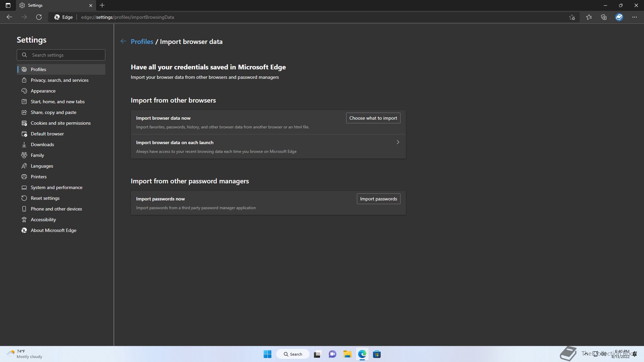Click the Accessibility icon in sidebar
Screen dimensions: 644x362
pyautogui.click(x=24, y=220)
